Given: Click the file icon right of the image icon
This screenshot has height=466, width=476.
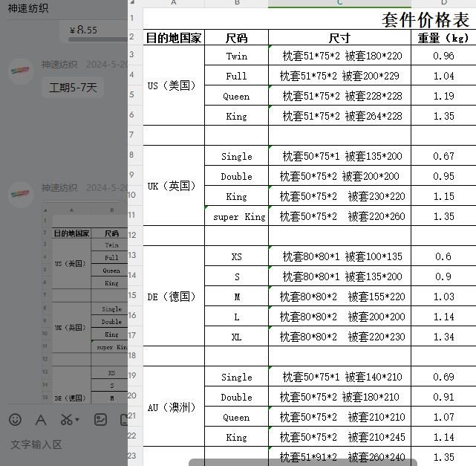Looking at the screenshot, I should (123, 419).
